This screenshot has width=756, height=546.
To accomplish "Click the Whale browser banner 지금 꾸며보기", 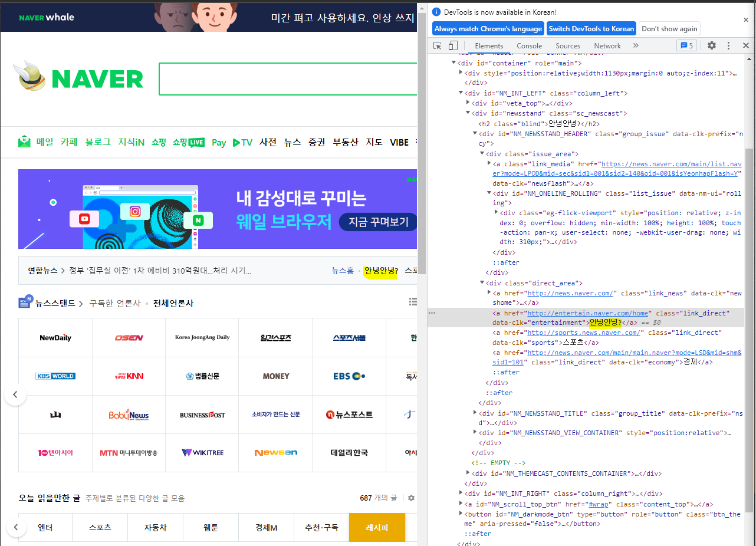I will point(379,222).
